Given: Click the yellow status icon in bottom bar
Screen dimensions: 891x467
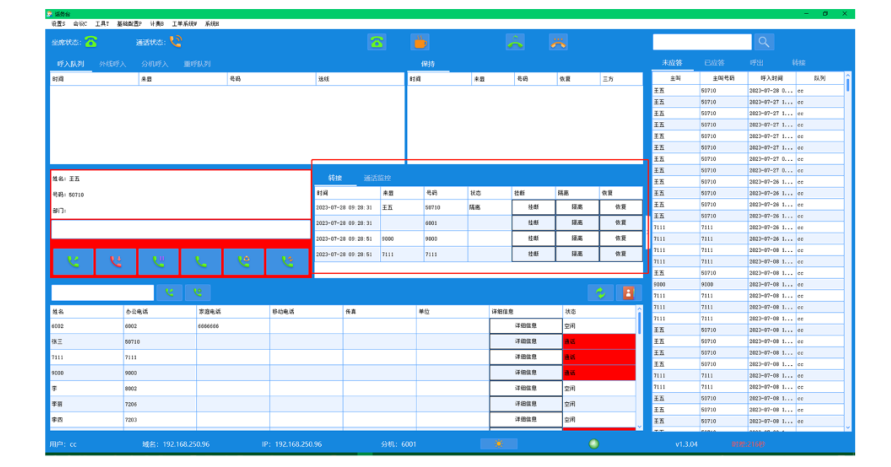Looking at the screenshot, I should pos(498,443).
